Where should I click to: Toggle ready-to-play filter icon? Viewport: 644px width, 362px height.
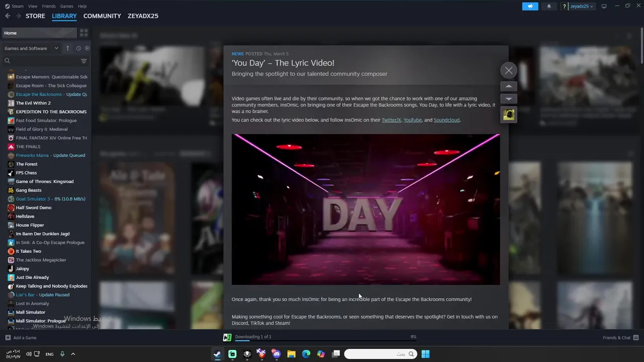click(87, 48)
